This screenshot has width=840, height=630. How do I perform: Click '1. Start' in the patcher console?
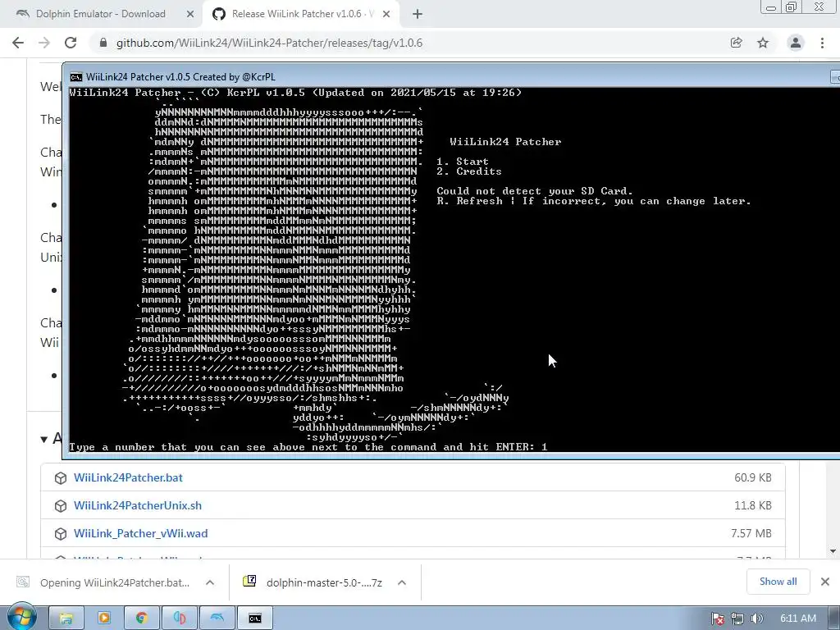(x=463, y=162)
